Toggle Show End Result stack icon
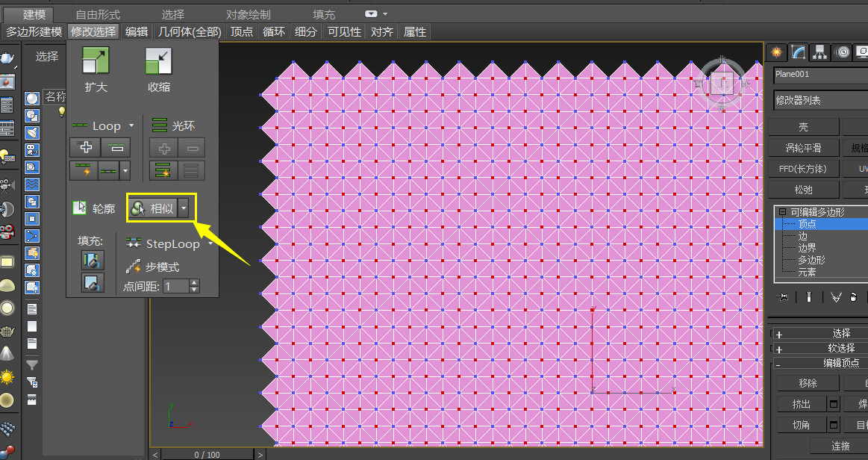The width and height of the screenshot is (868, 460). click(x=809, y=297)
